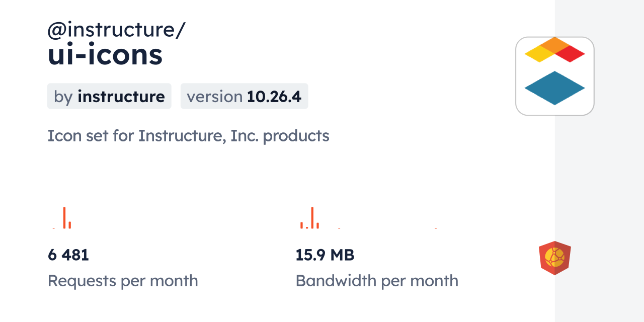Click the "Requests per month" label
Viewport: 644px width, 322px height.
[123, 281]
